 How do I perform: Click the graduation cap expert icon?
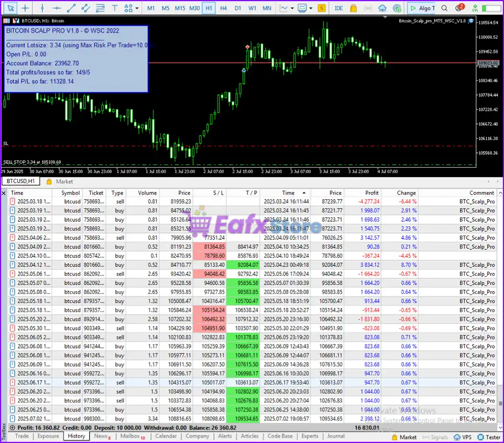click(x=471, y=21)
